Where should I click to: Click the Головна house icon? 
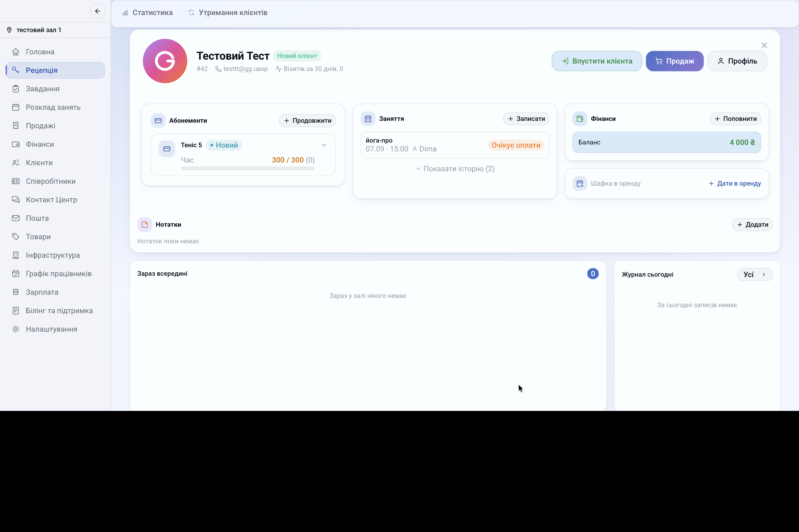[16, 52]
